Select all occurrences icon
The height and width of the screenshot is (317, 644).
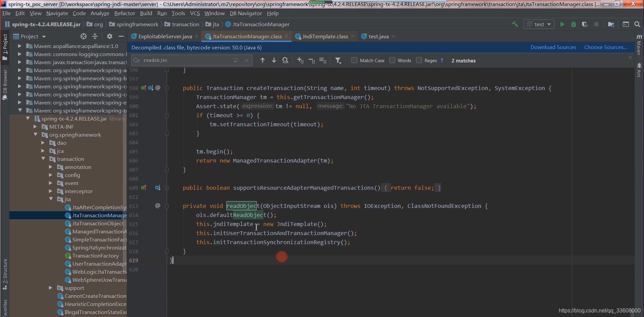[323, 60]
